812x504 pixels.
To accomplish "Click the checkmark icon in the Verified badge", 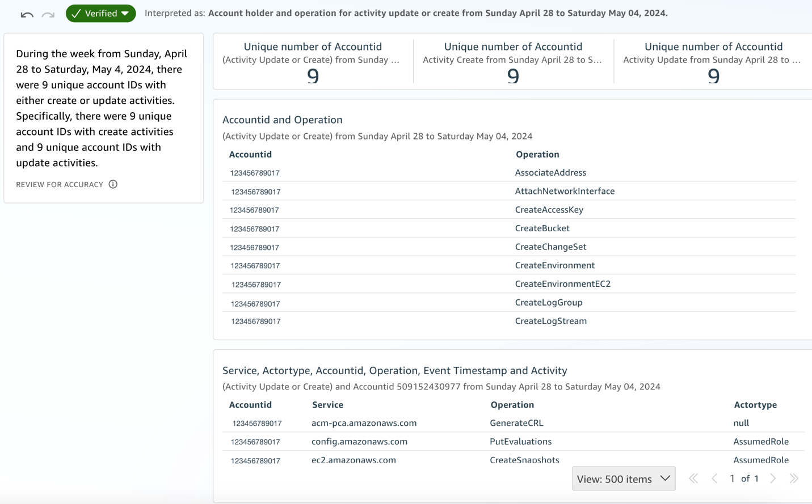I will click(x=75, y=12).
